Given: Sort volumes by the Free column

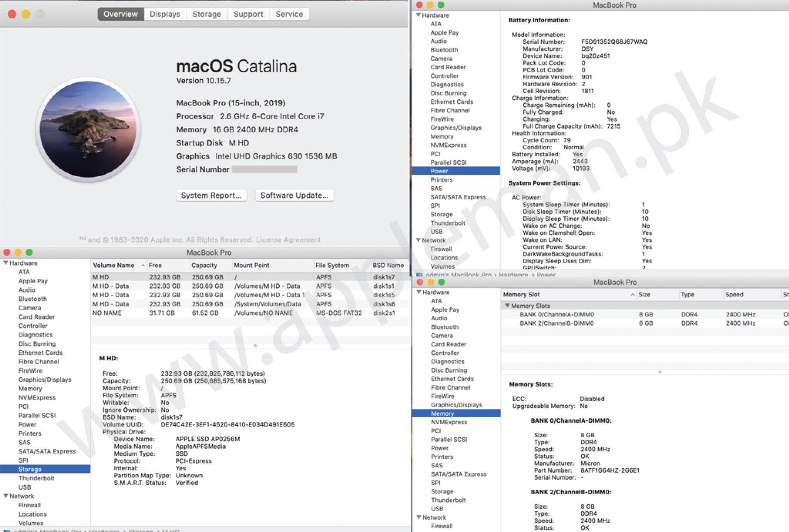Looking at the screenshot, I should coord(168,265).
